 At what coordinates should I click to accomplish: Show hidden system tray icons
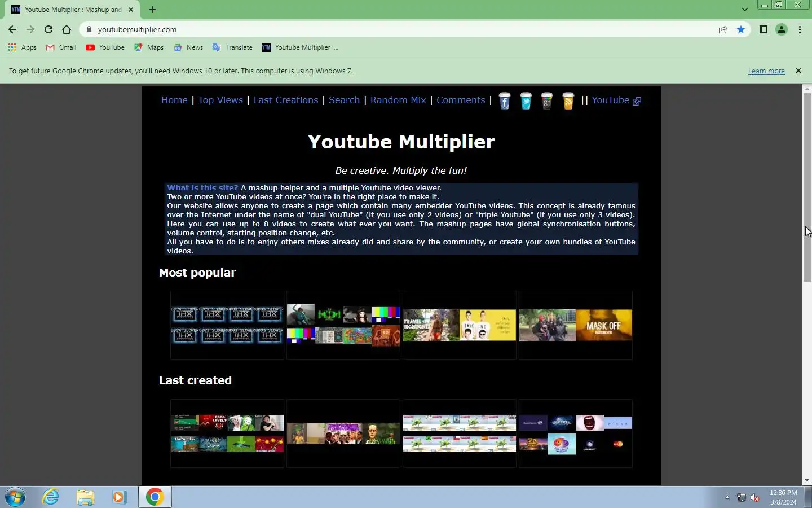point(727,497)
